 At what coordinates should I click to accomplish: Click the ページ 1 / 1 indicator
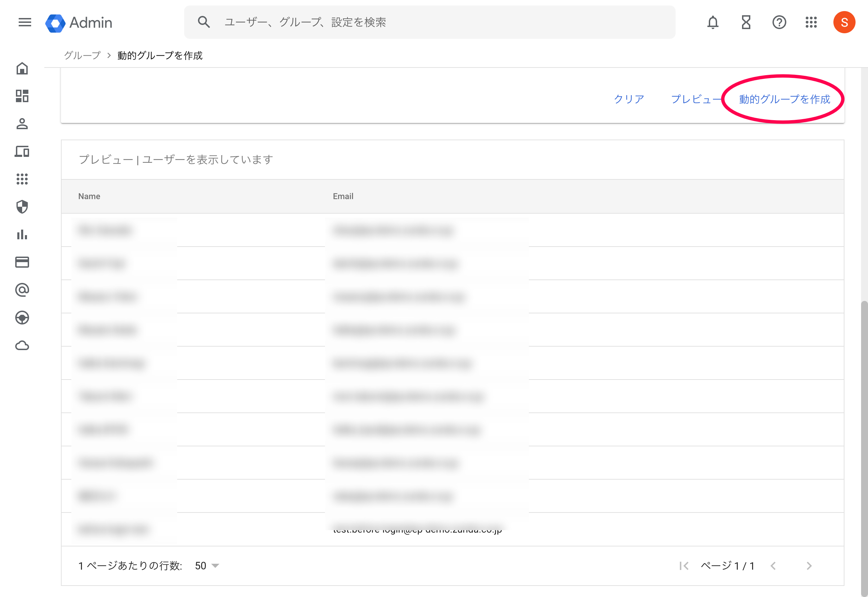[x=727, y=565]
